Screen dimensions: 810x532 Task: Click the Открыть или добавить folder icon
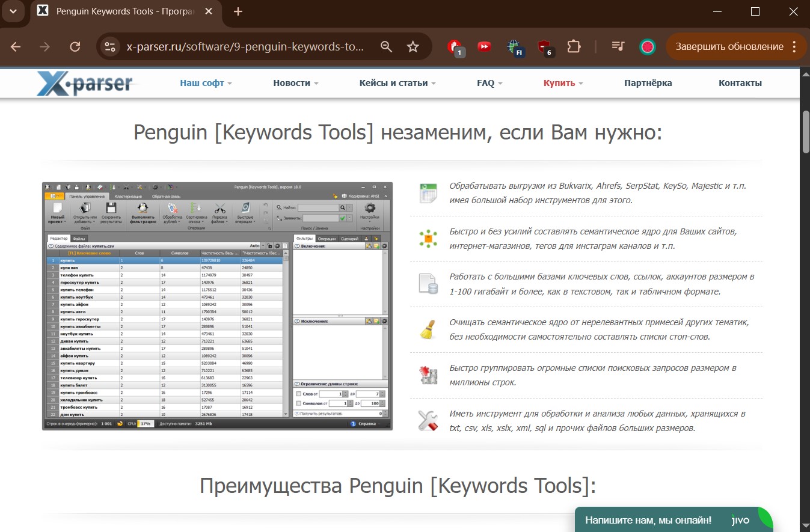(x=85, y=207)
